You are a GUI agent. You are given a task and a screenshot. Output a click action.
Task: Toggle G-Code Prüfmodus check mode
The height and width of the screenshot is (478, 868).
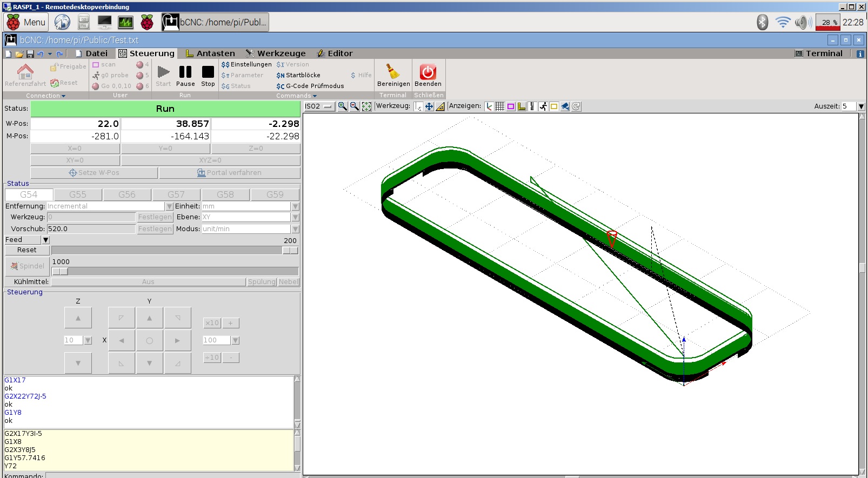point(310,86)
